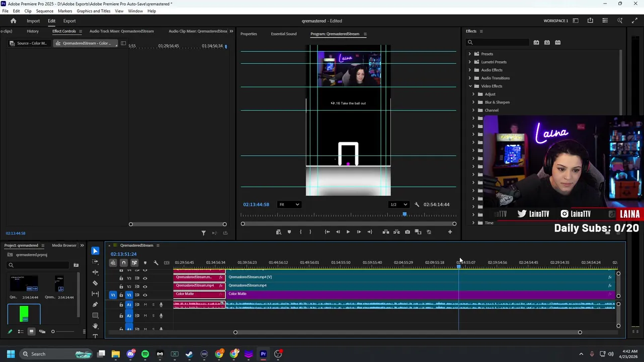Click Mark In in Program monitor
The width and height of the screenshot is (644, 362).
[x=300, y=232]
